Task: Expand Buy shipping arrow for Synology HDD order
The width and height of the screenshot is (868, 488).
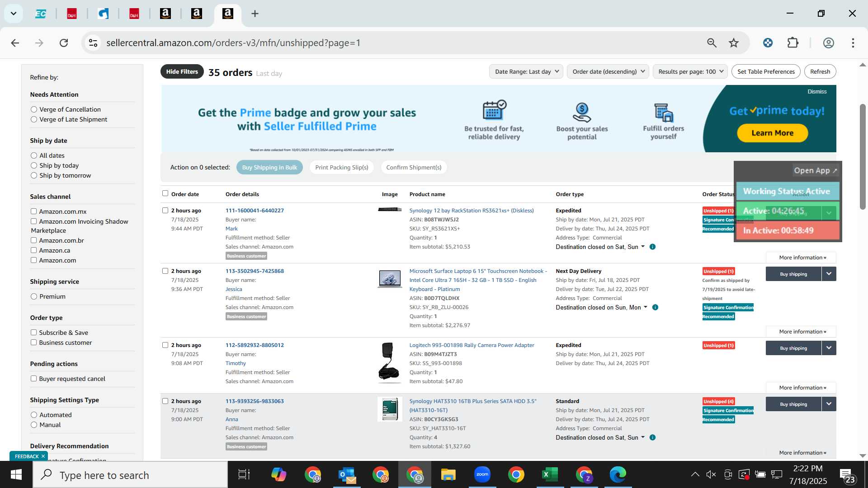Action: click(x=829, y=404)
